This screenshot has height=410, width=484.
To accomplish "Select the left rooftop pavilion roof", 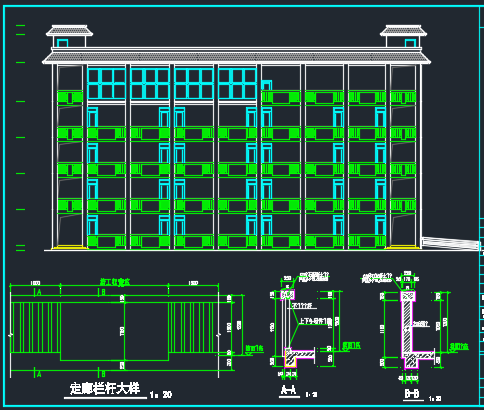I will 69,30.
